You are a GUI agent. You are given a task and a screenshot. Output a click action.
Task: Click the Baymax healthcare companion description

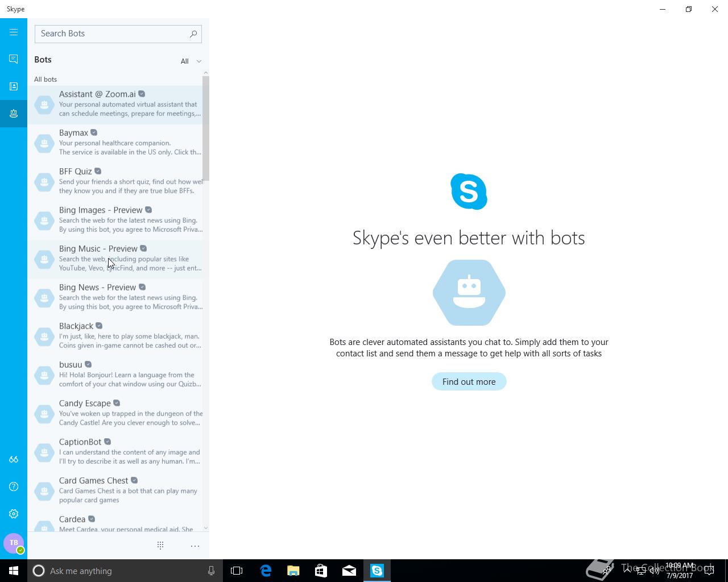[130, 148]
